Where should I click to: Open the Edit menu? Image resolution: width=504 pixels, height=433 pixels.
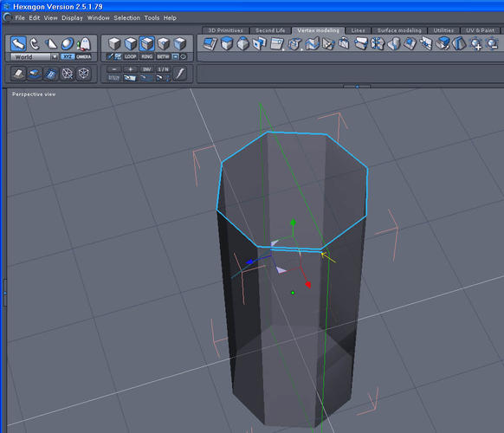tap(35, 18)
